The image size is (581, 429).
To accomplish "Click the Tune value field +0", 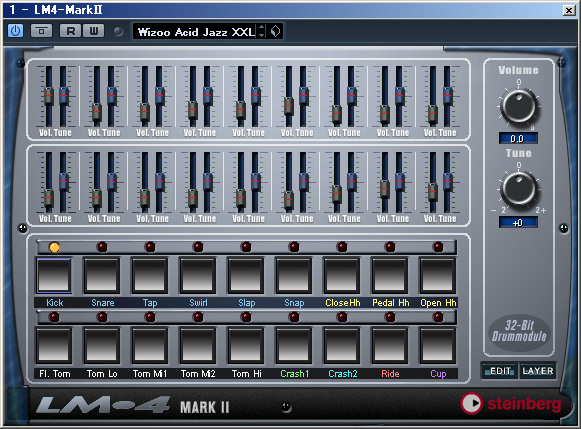I will (518, 223).
